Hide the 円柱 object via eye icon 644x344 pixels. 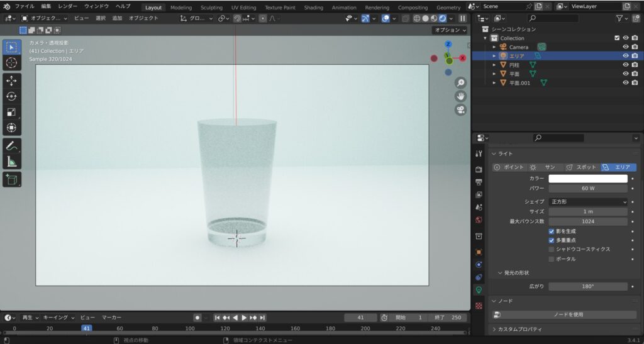625,65
